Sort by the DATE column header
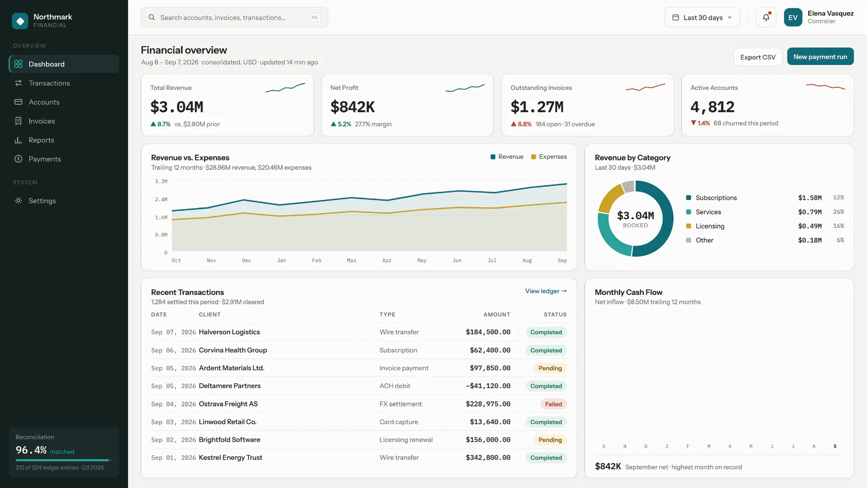The height and width of the screenshot is (488, 868). click(x=159, y=314)
